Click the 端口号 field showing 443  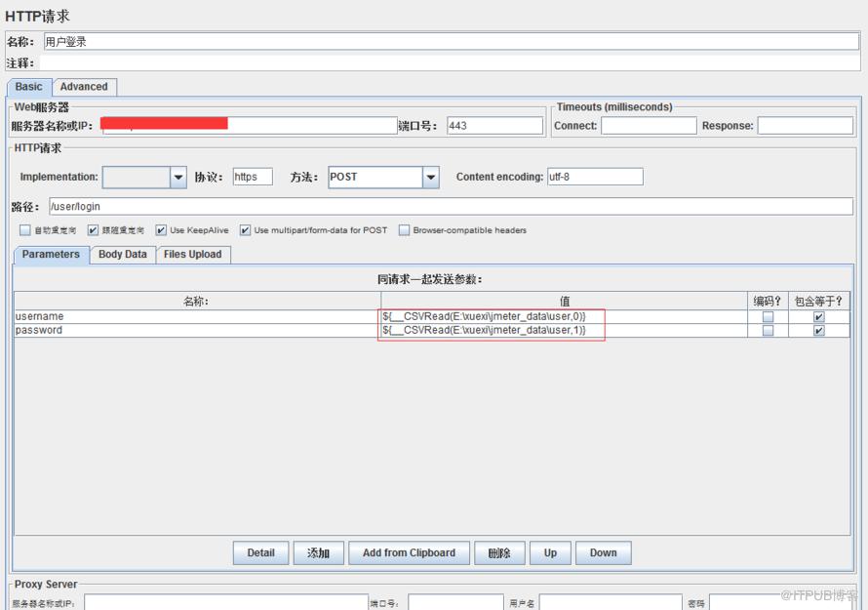coord(494,126)
